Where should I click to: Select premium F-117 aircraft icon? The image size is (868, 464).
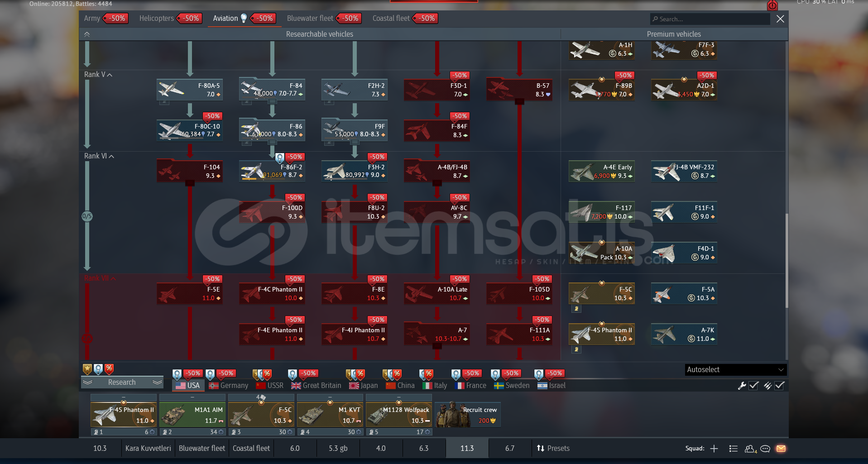click(601, 212)
